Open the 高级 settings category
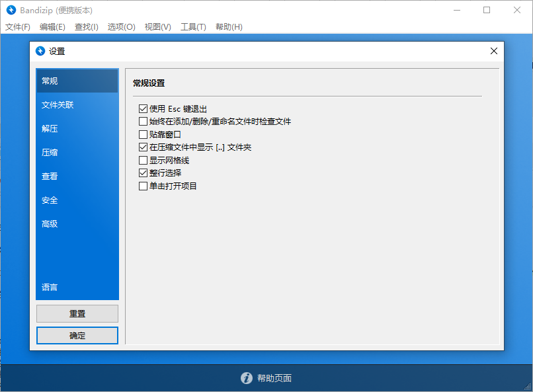 tap(77, 224)
